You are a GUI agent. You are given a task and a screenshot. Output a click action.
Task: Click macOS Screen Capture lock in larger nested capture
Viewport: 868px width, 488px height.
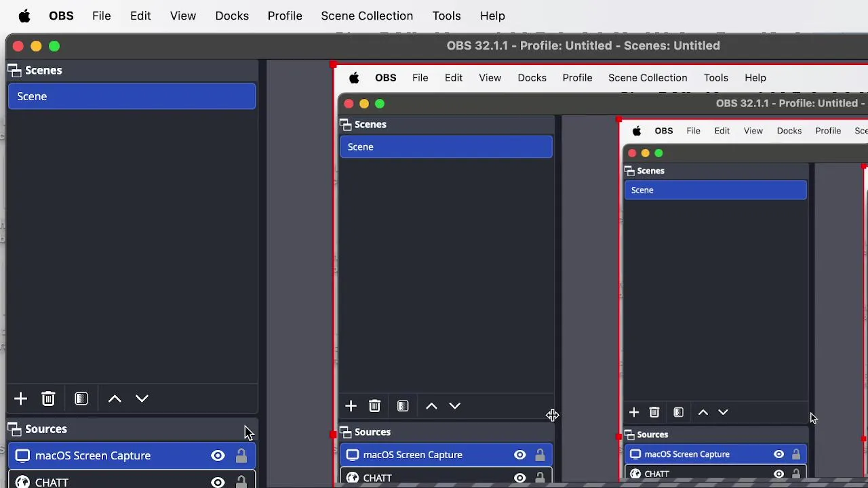click(540, 455)
